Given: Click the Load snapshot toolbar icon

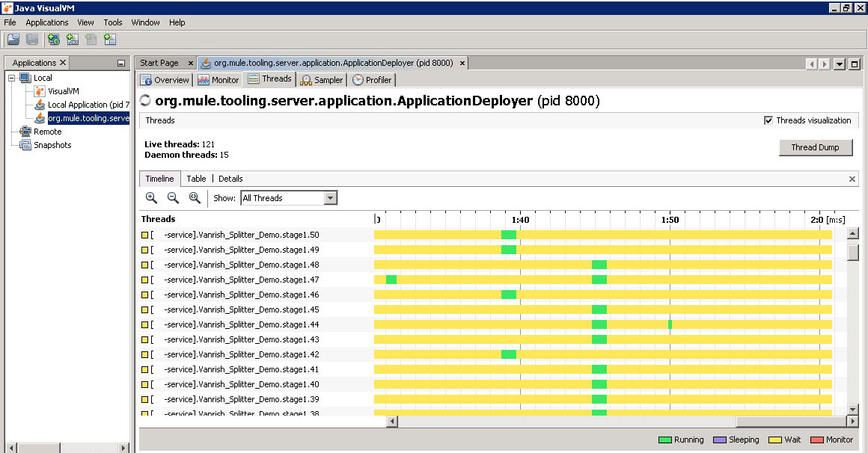Looking at the screenshot, I should point(13,40).
